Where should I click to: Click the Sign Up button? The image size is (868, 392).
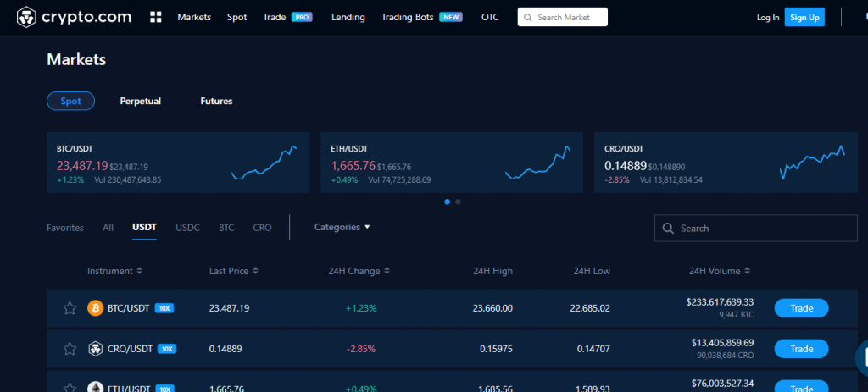(x=804, y=17)
